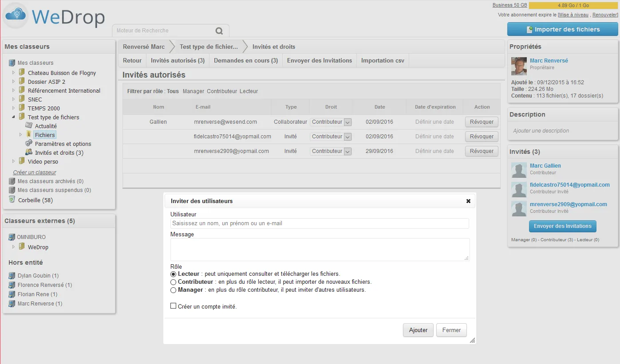Open the Corbeille trash icon
The height and width of the screenshot is (364, 620).
click(x=12, y=200)
